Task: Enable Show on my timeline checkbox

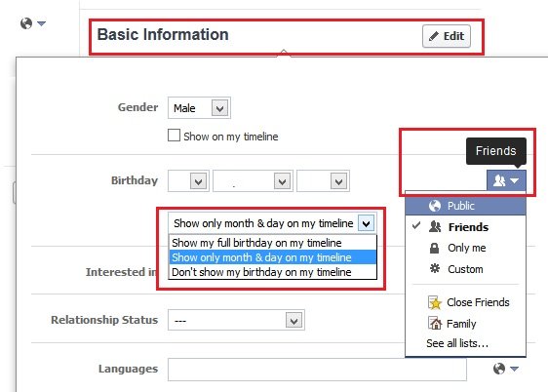Action: tap(174, 136)
